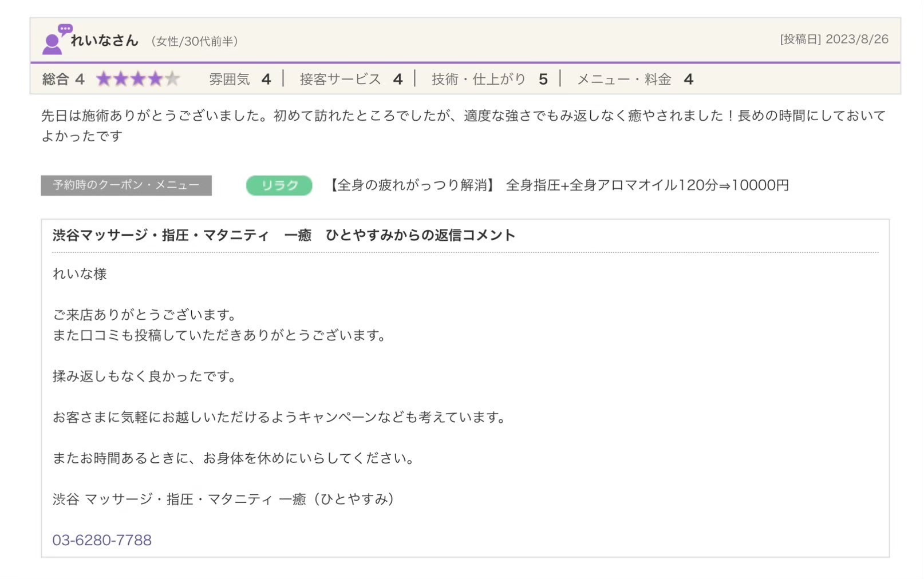Click the posting date 2023/8/26
Screen dimensions: 924x579
pyautogui.click(x=834, y=39)
